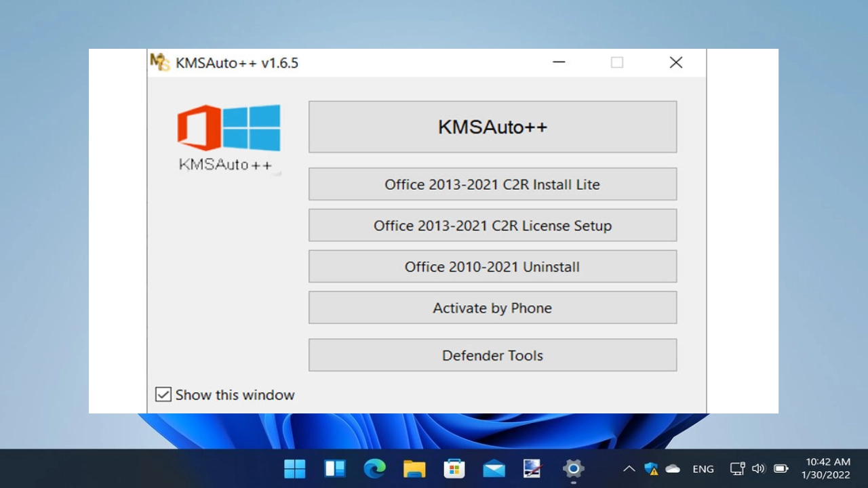868x488 pixels.
Task: Open the Windows Start menu
Action: 295,468
